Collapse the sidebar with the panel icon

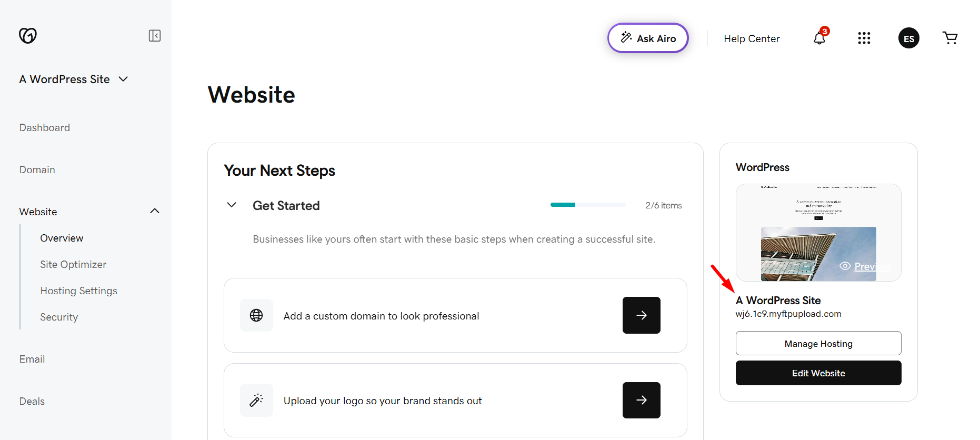[x=154, y=36]
